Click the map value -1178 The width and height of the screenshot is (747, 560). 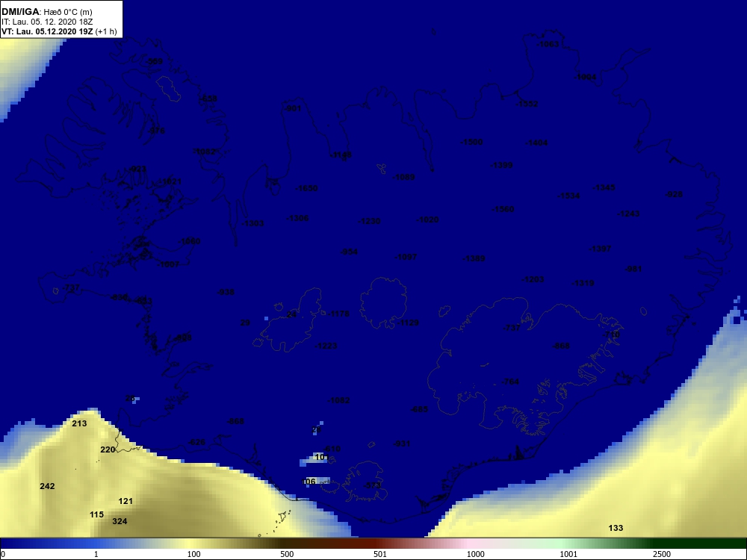(338, 314)
